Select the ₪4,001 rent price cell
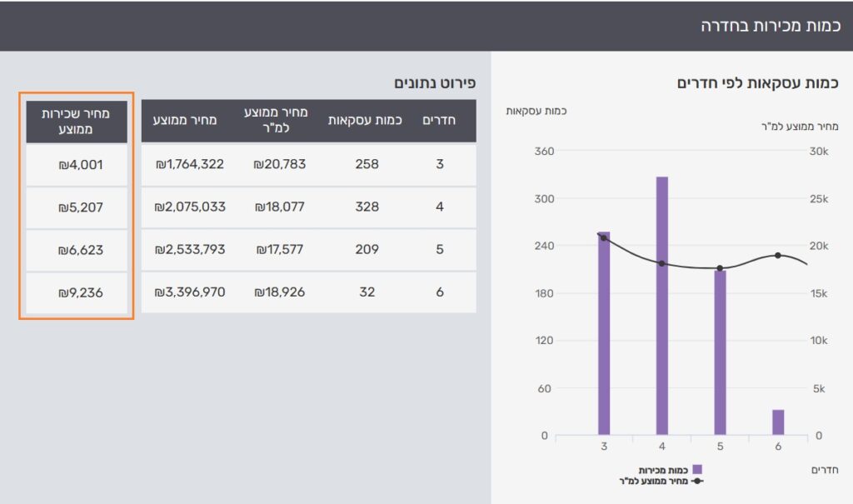 (x=80, y=165)
